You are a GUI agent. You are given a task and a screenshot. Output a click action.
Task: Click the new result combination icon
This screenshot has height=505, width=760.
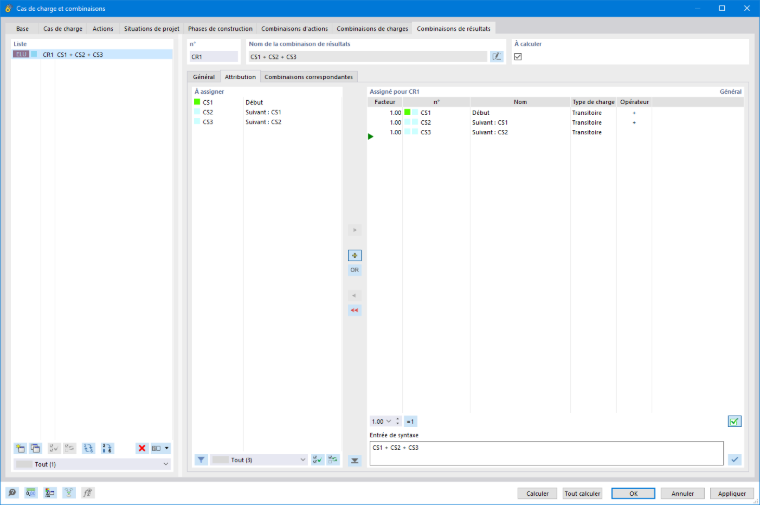pos(20,448)
